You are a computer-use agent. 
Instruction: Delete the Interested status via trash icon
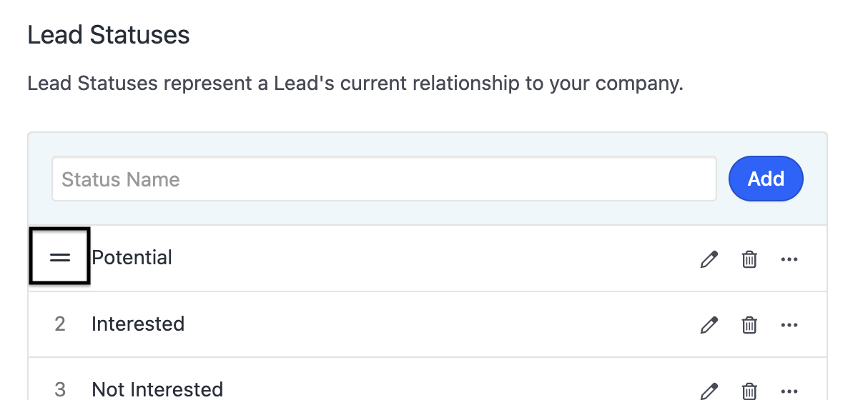click(749, 325)
